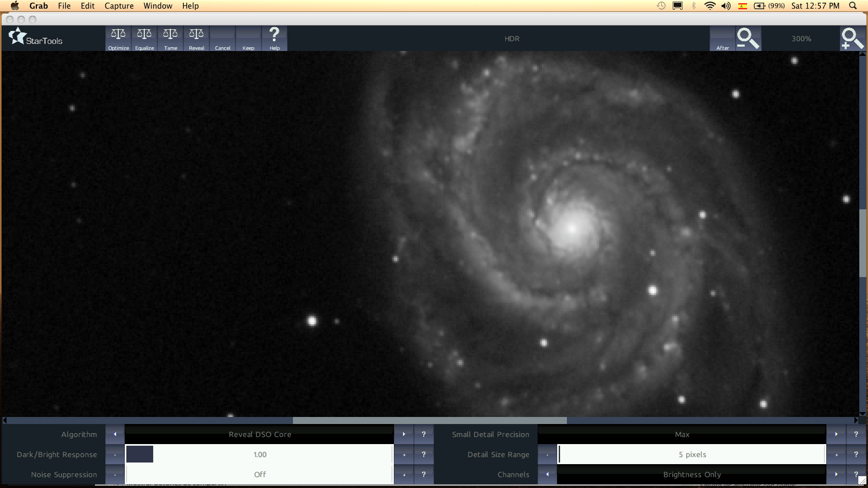
Task: Switch Algorithm to the previous option
Action: point(115,434)
